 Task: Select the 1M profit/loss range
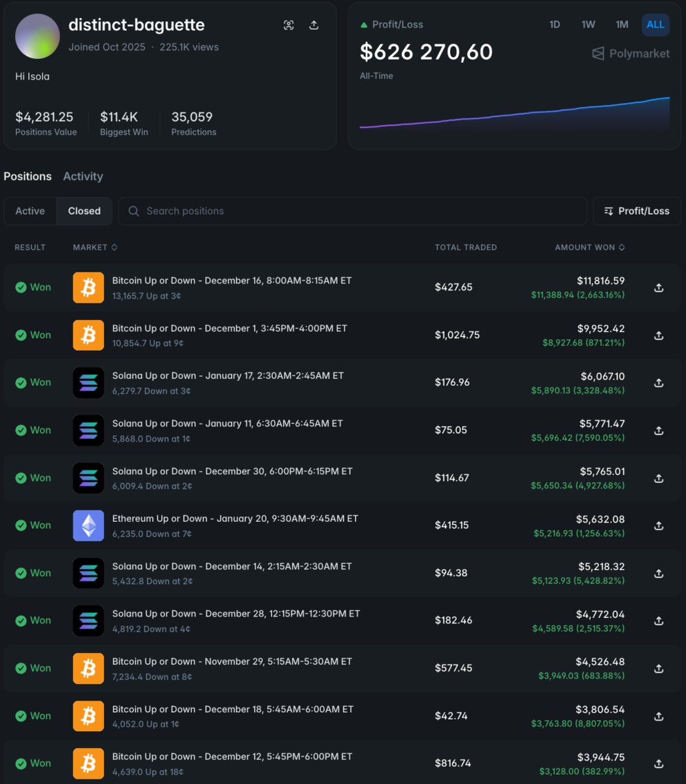(622, 25)
